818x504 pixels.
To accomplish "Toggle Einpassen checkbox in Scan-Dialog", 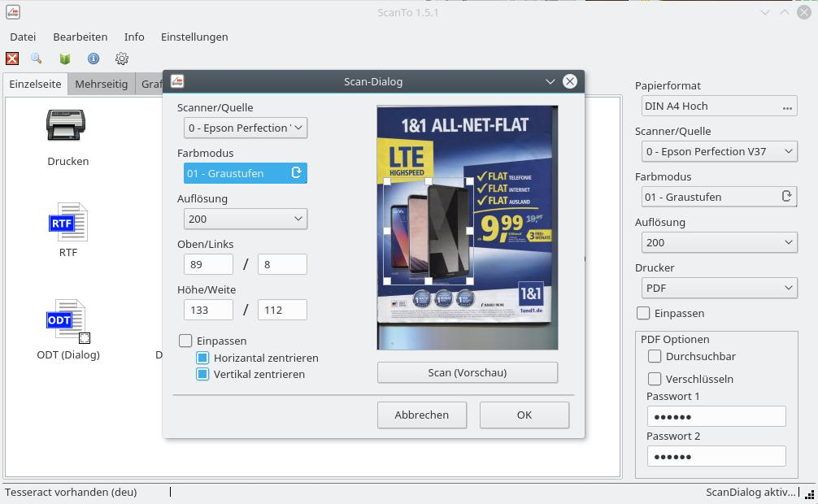I will [x=185, y=341].
